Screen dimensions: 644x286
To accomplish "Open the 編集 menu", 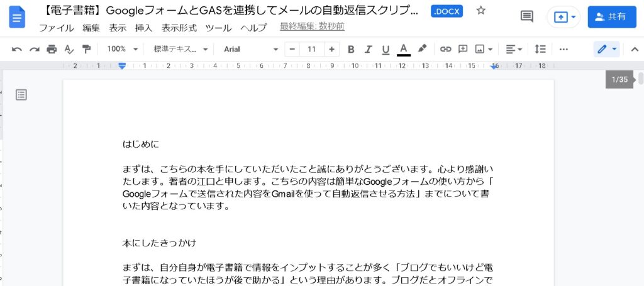I will (91, 28).
